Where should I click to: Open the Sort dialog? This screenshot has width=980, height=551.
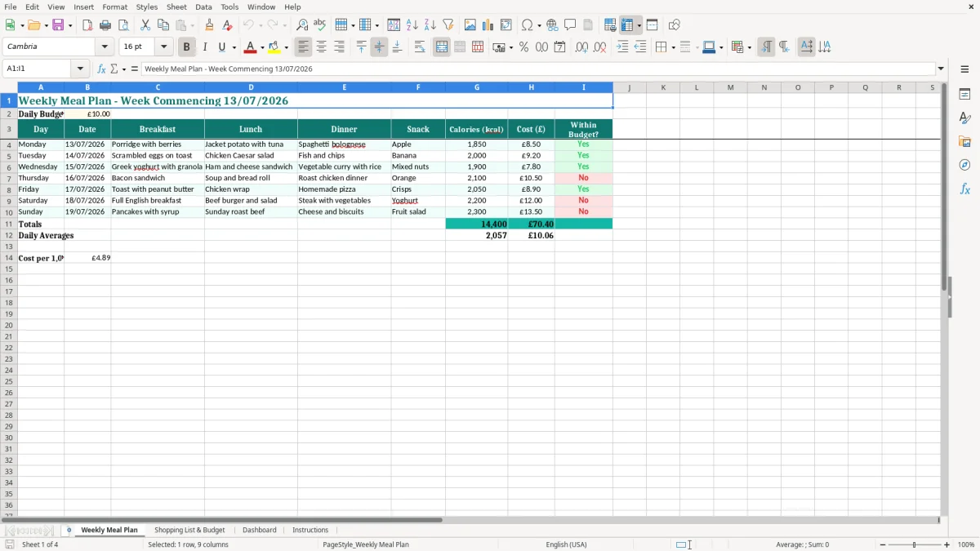point(394,25)
